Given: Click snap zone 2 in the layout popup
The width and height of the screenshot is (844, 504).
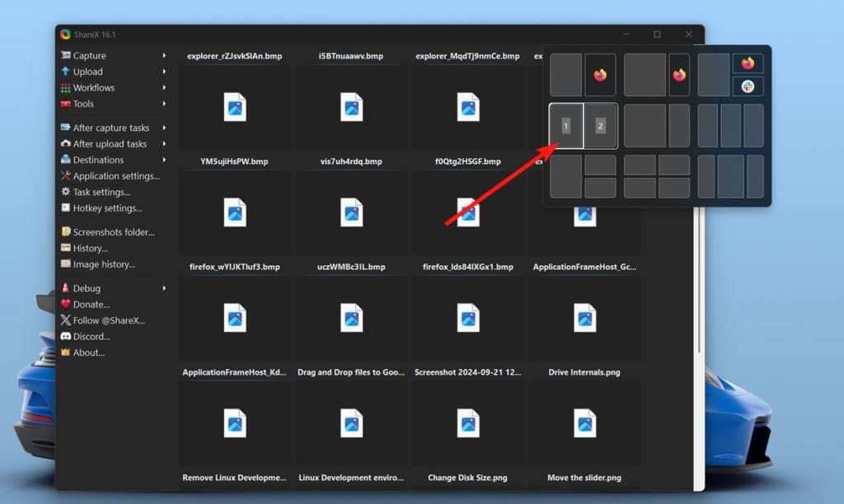Looking at the screenshot, I should (600, 126).
